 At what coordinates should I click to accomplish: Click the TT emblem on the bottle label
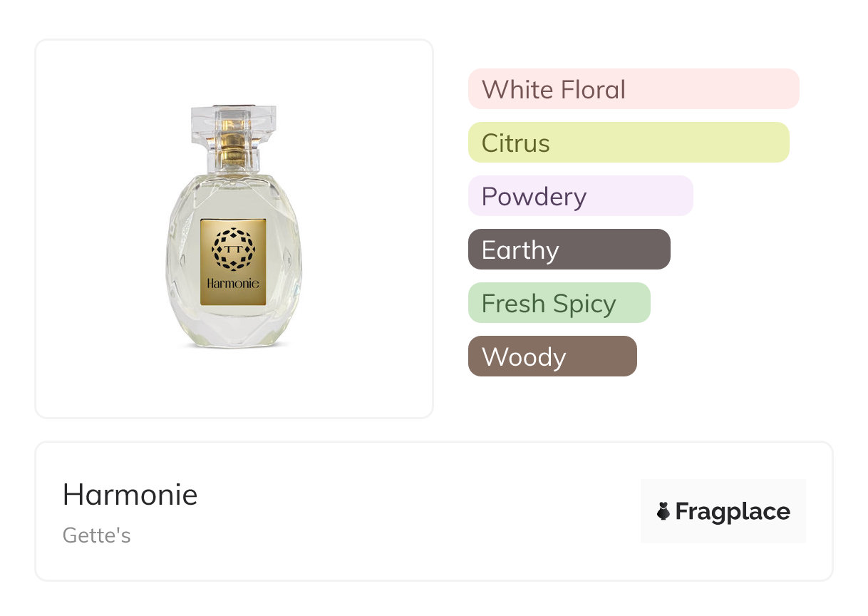pyautogui.click(x=233, y=249)
